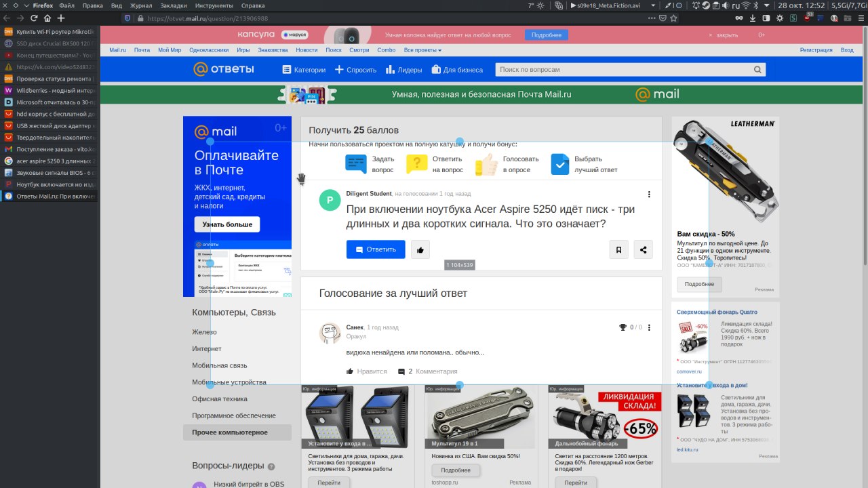Click the help icon next to Вопросы-лидеры
Screen dimensions: 868x488
(271, 467)
